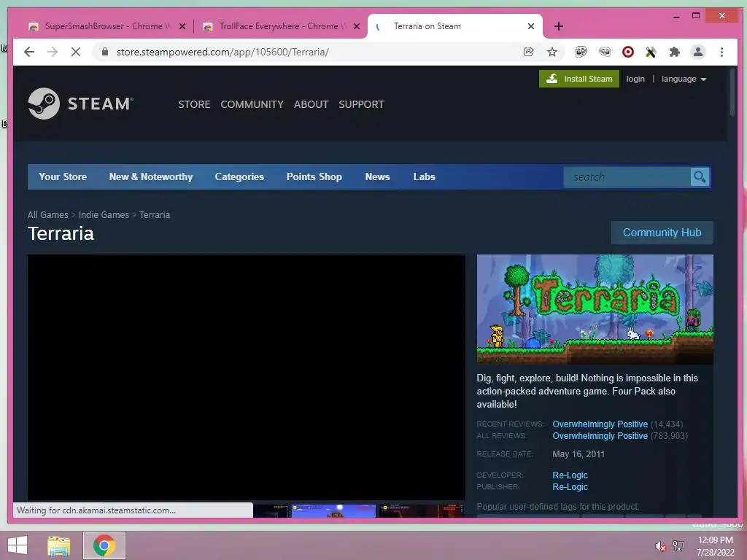Click the muted volume tray icon
Viewport: 747px width, 560px height.
pos(660,545)
